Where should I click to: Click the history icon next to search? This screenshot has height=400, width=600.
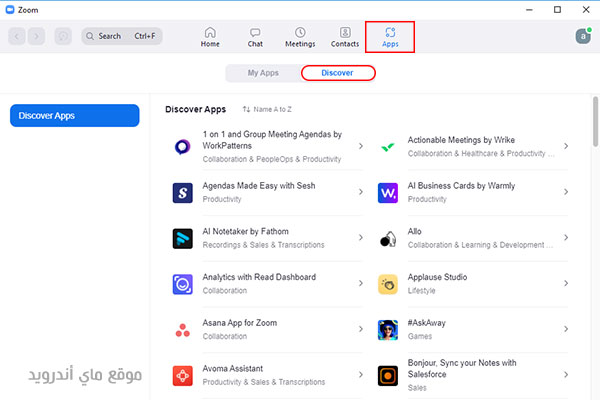[63, 36]
